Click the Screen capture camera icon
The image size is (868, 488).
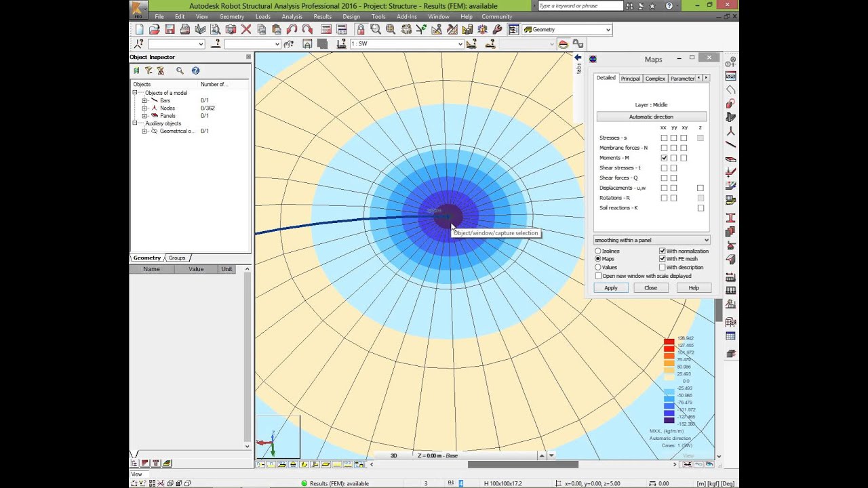(x=231, y=29)
